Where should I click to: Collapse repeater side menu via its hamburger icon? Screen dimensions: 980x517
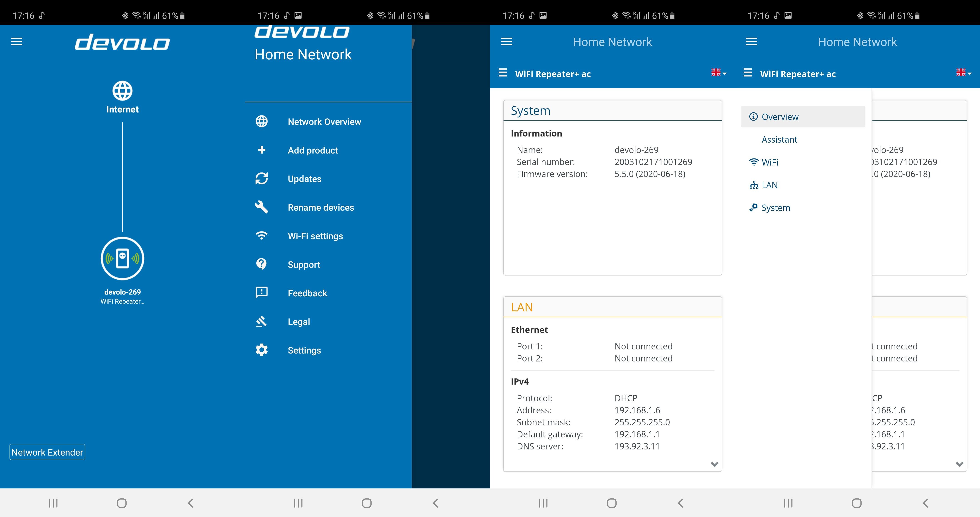click(x=747, y=73)
